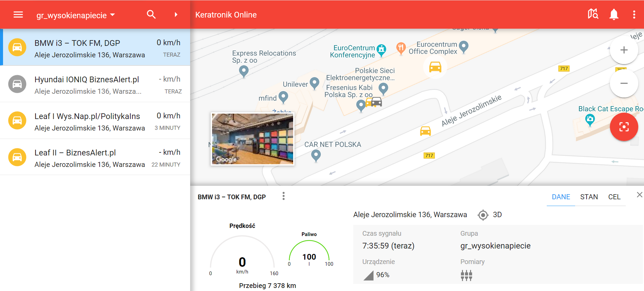Click the EuroCentrum Konferencyjne pin
644x291 pixels.
pyautogui.click(x=381, y=50)
